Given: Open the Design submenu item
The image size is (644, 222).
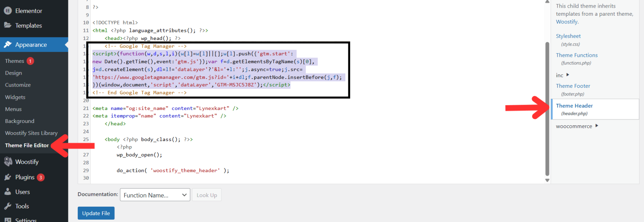Looking at the screenshot, I should 13,73.
